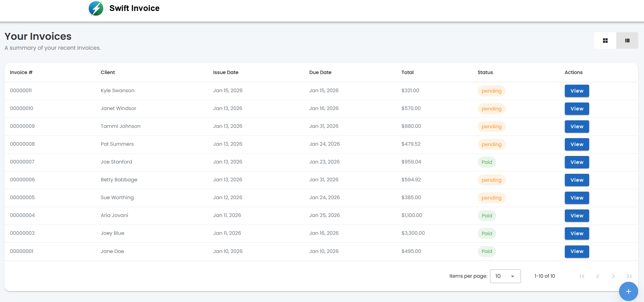View invoice 00000005 for Sue Worthing

(577, 198)
